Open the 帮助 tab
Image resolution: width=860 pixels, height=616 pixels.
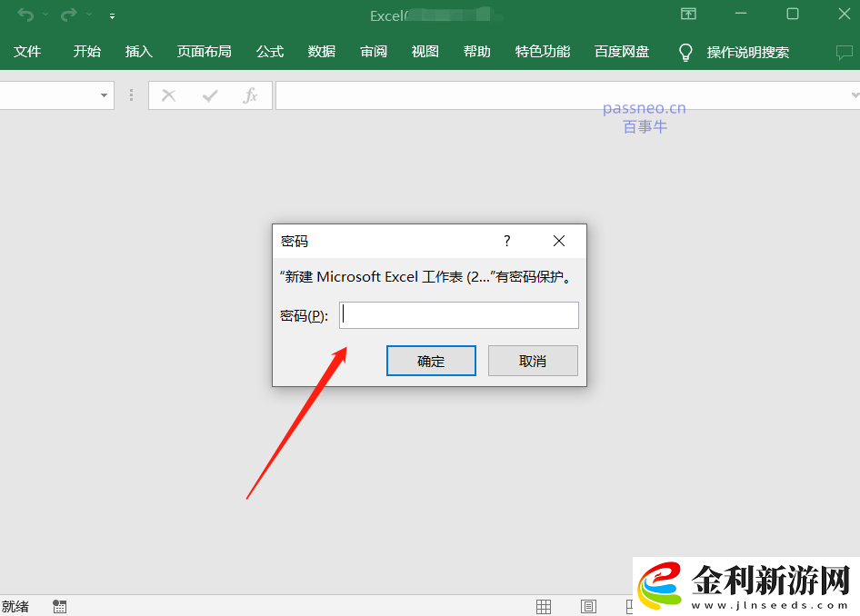(x=476, y=52)
